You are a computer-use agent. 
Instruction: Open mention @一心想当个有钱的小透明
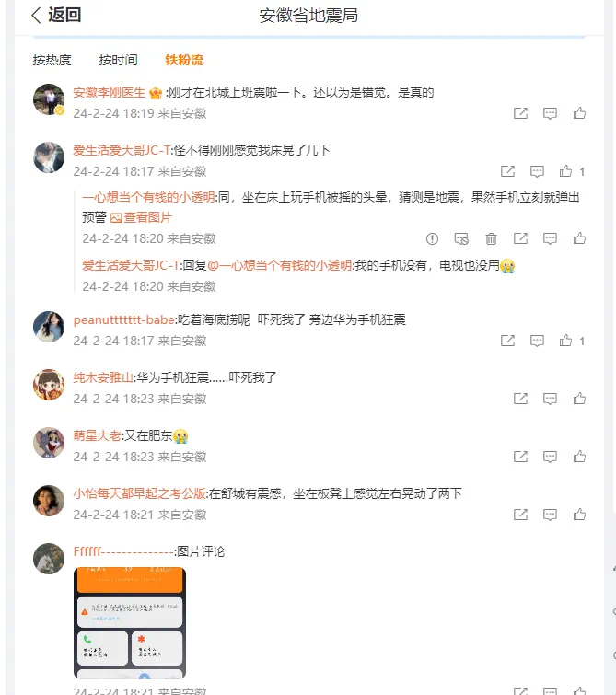[x=279, y=265]
